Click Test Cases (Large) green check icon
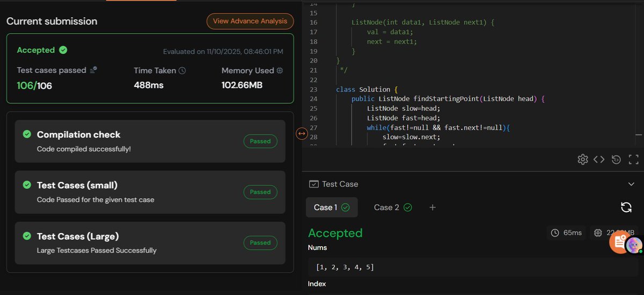The image size is (644, 295). [27, 236]
